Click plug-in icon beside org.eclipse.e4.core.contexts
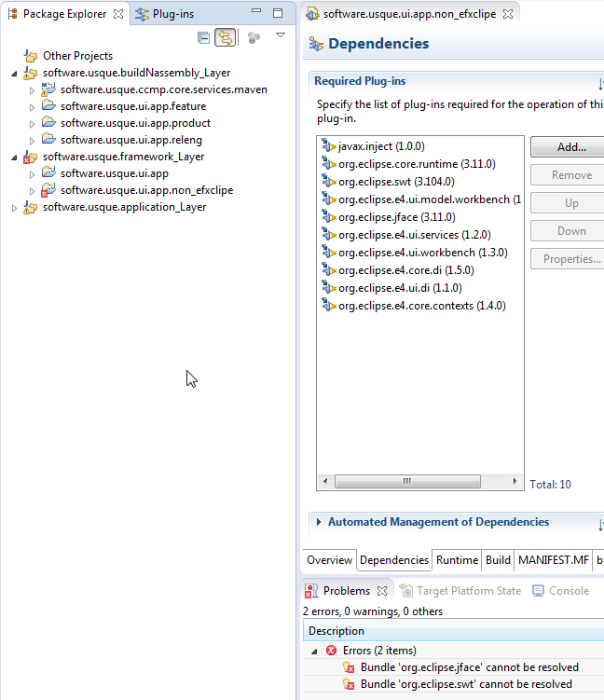Screen dimensions: 604x700 tap(329, 306)
